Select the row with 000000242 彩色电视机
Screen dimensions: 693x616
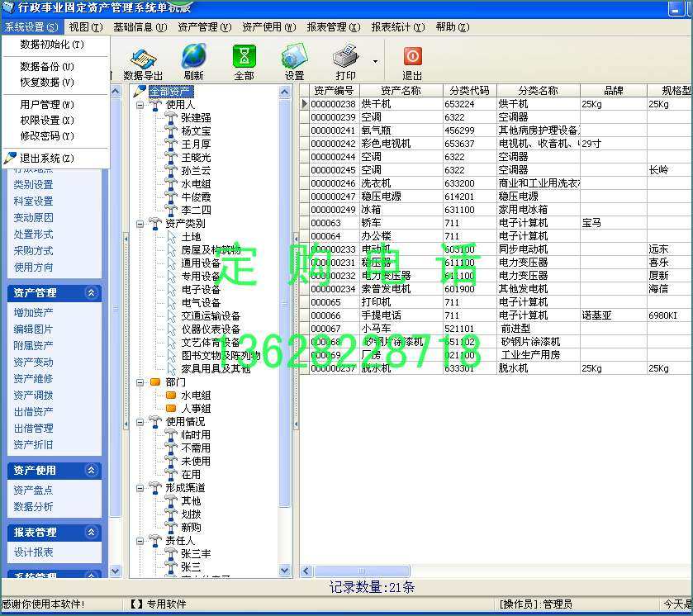(495, 144)
